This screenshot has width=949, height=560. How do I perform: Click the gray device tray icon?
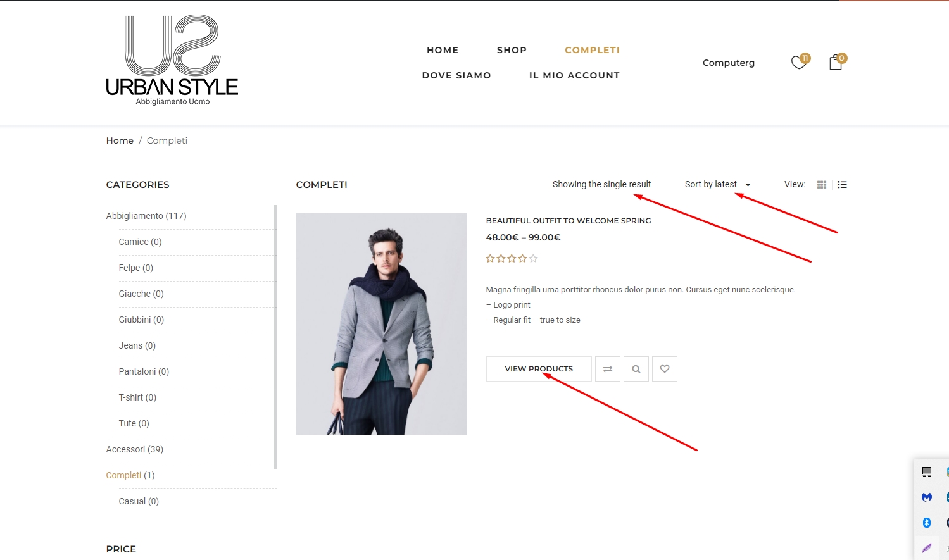point(927,472)
